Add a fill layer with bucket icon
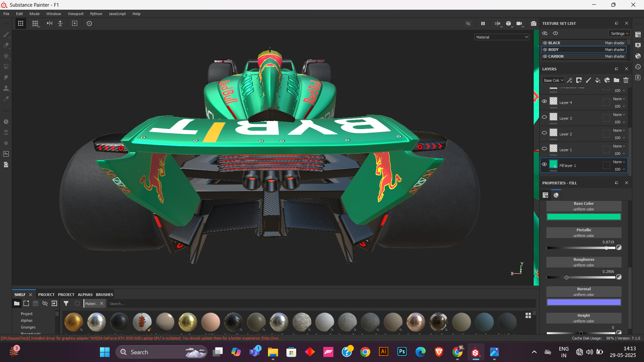Viewport: 644px width, 362px height. click(x=598, y=80)
